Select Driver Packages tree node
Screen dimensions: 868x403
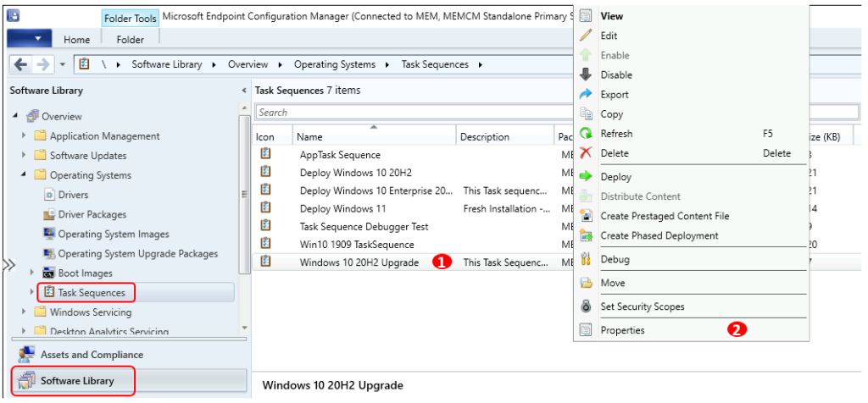click(x=92, y=214)
